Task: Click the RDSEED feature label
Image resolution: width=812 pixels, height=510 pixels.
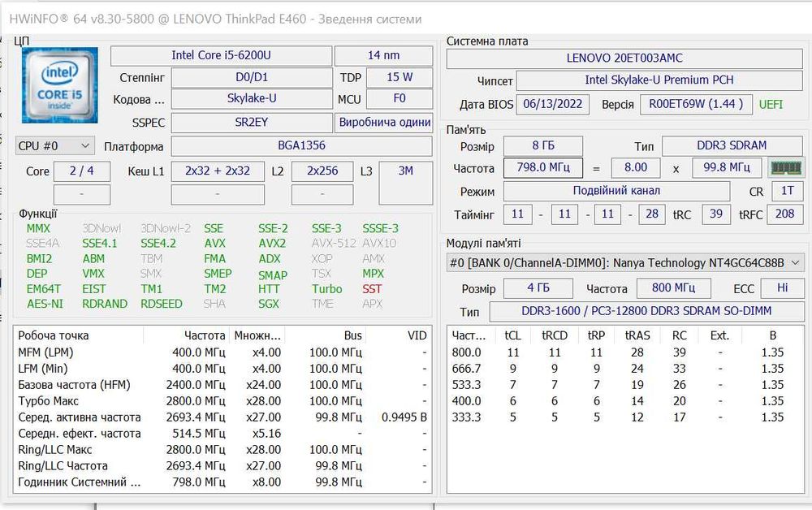Action: point(161,304)
